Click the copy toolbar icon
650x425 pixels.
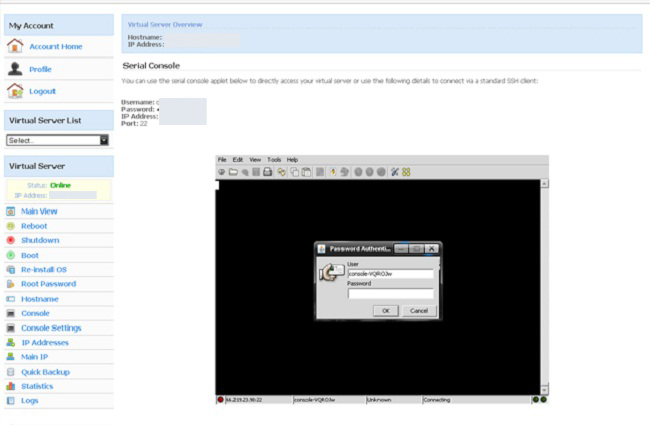294,172
